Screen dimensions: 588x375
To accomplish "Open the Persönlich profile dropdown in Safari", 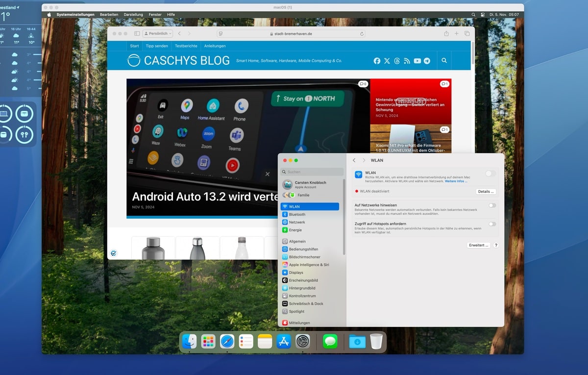I will click(157, 33).
